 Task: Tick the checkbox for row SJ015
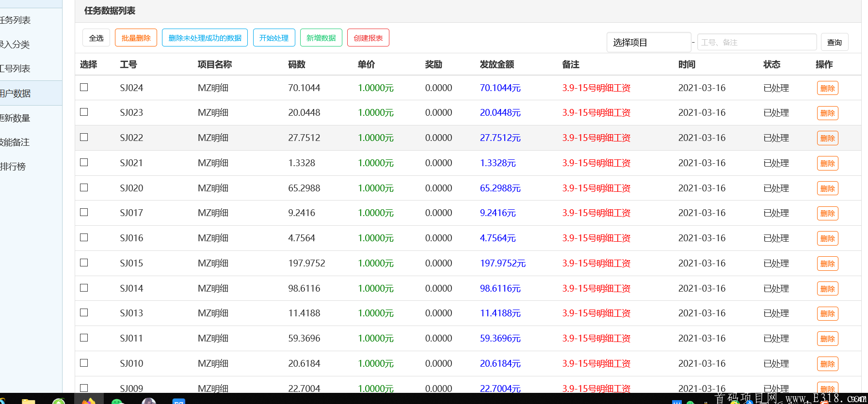pyautogui.click(x=84, y=263)
